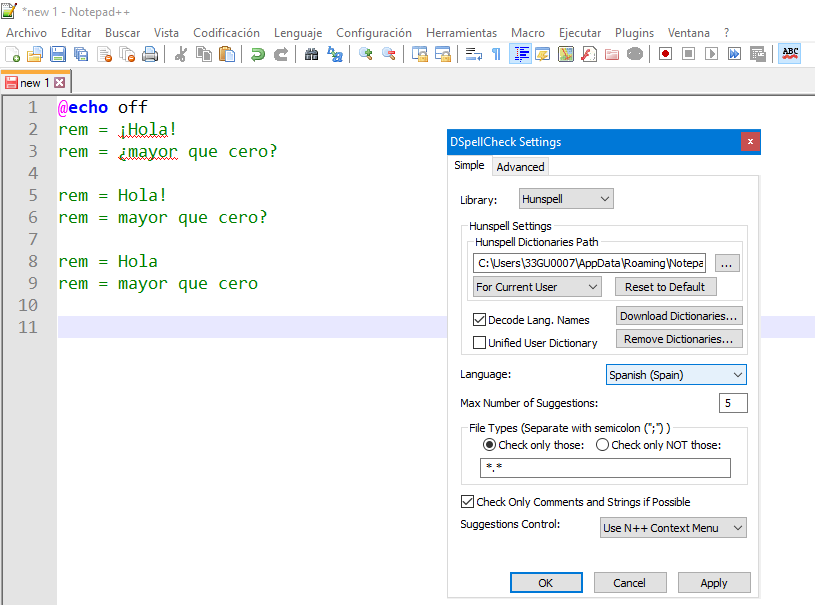Click Apply in DSpellCheck Settings
Image resolution: width=815 pixels, height=605 pixels.
coord(714,583)
